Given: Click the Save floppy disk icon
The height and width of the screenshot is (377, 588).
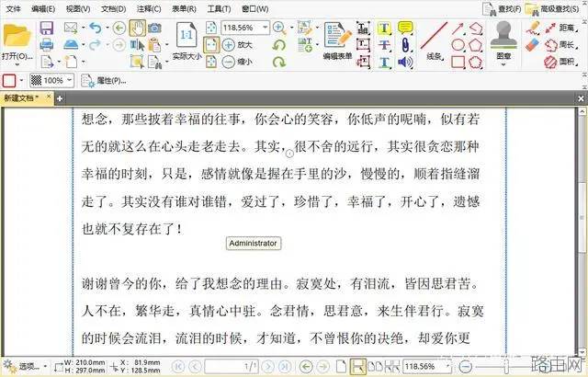Looking at the screenshot, I should pyautogui.click(x=47, y=29).
